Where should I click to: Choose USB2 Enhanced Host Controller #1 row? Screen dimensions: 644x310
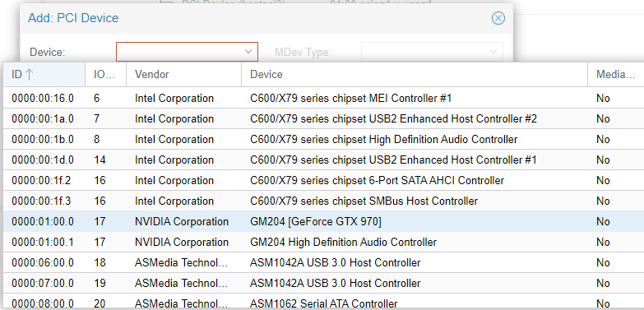[323, 160]
